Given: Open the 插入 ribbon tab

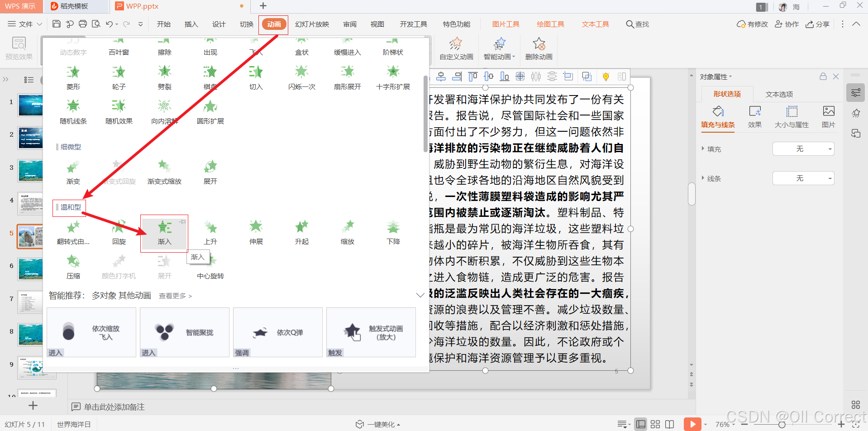Looking at the screenshot, I should (x=191, y=24).
